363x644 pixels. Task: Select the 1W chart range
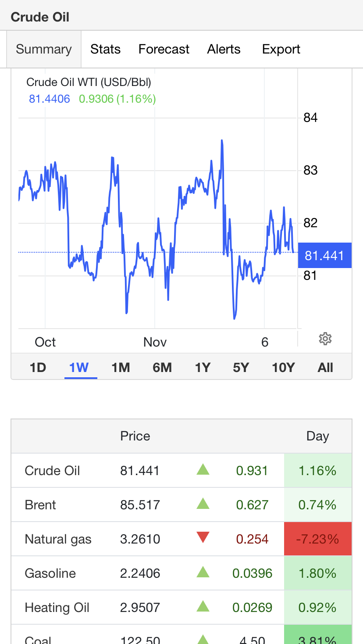coord(79,367)
